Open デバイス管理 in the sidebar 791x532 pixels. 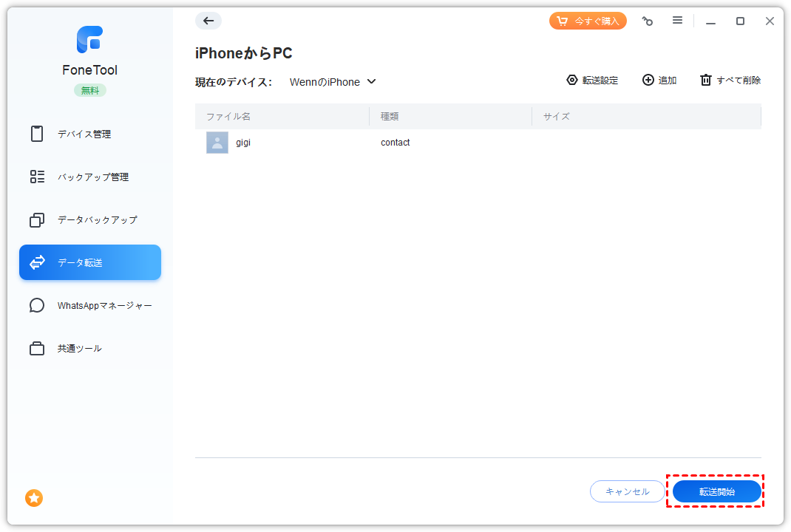pyautogui.click(x=84, y=134)
